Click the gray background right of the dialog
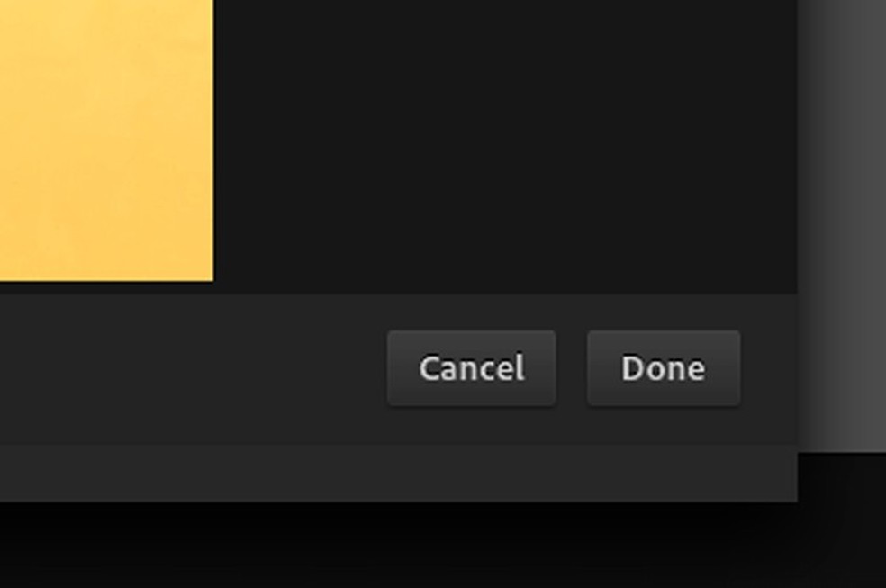Image resolution: width=886 pixels, height=588 pixels. 842,226
